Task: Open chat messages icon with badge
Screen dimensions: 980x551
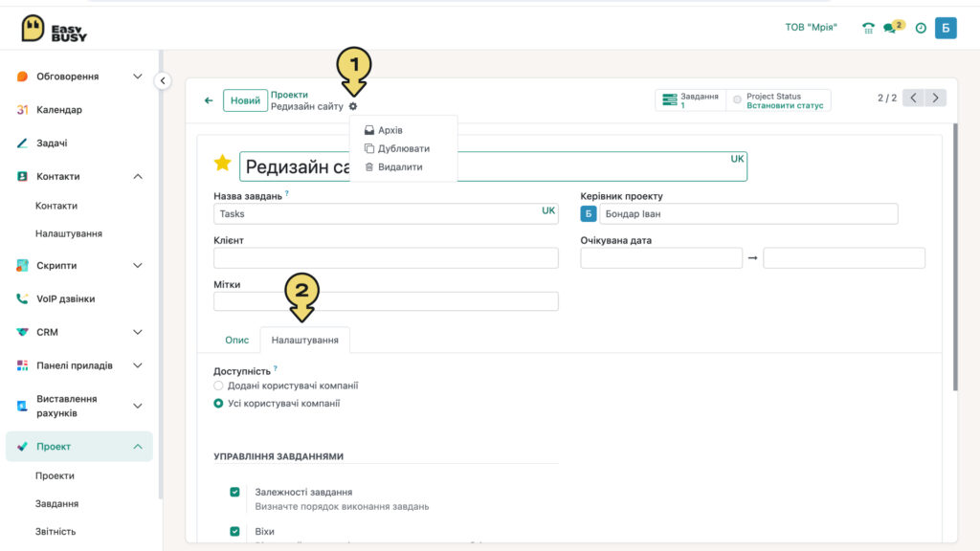Action: (893, 27)
